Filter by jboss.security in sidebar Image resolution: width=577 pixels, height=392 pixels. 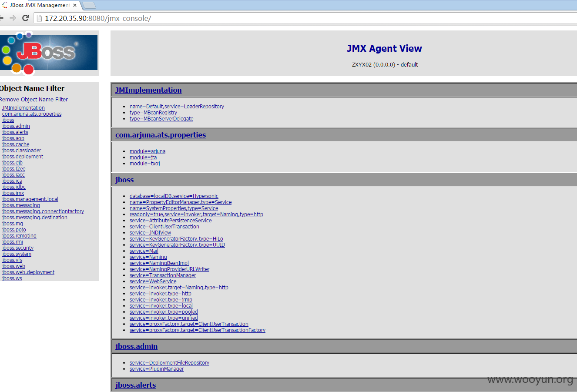[18, 248]
